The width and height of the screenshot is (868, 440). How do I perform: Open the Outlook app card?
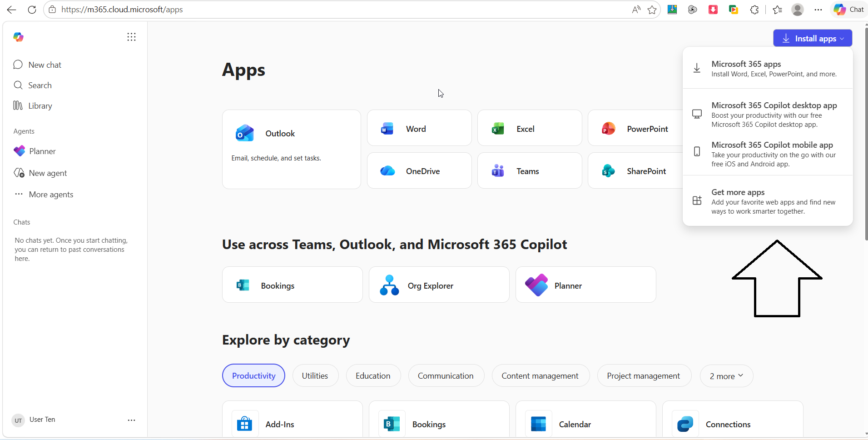coord(292,149)
